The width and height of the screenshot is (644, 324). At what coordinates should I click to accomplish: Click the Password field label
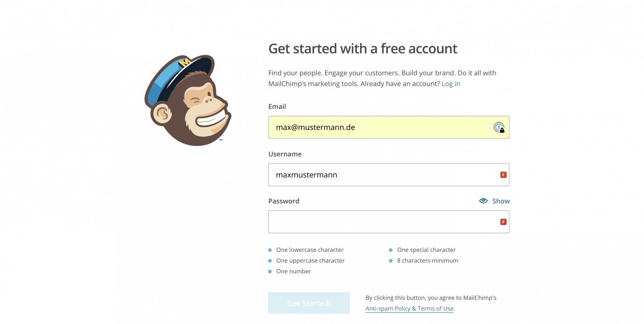click(x=284, y=201)
